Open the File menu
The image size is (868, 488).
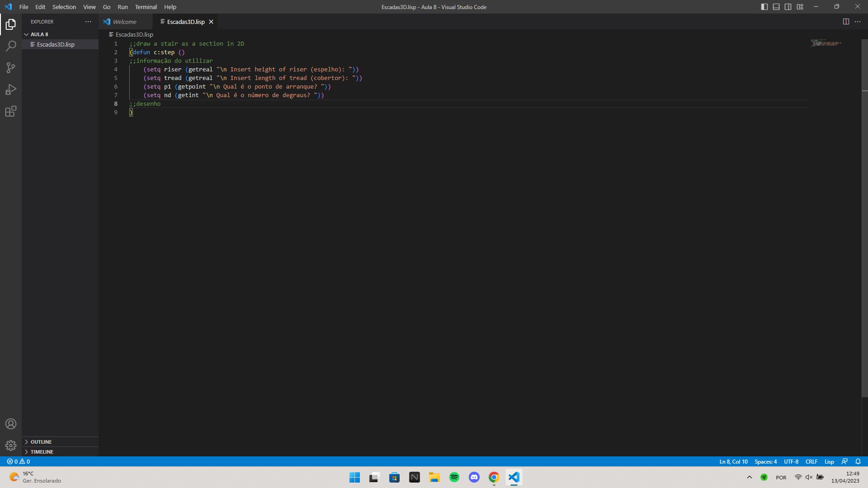point(24,7)
